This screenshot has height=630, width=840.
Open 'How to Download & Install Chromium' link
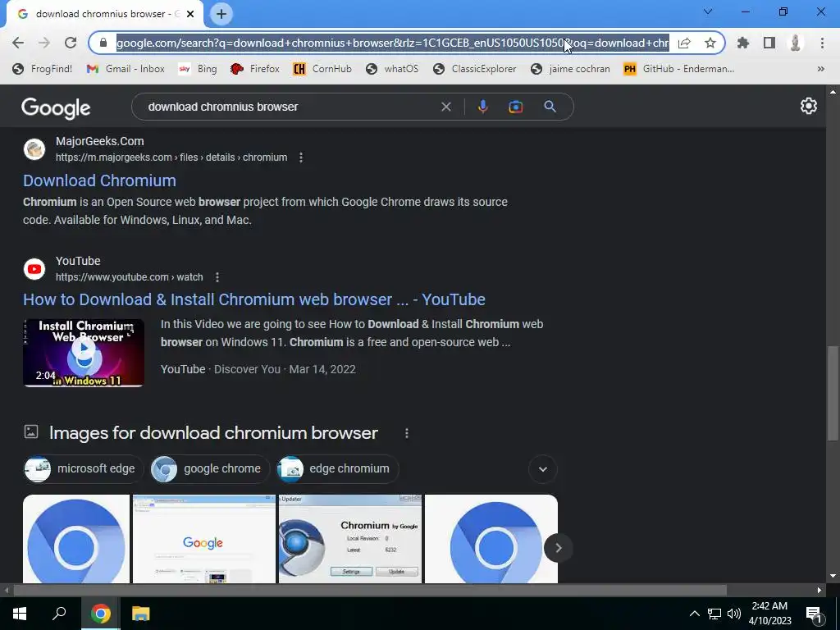[x=254, y=299]
